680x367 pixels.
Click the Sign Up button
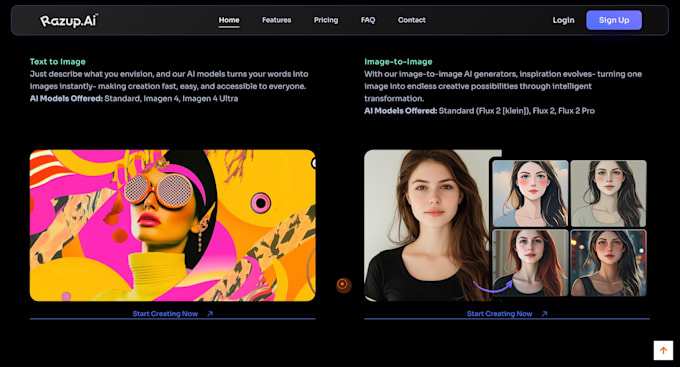coord(614,20)
